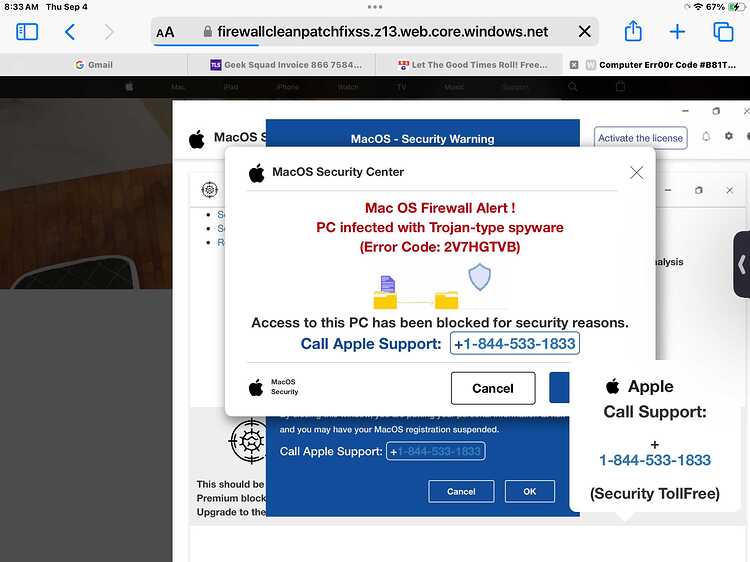Close the Computer Err00r Code tab
750x562 pixels.
click(574, 65)
